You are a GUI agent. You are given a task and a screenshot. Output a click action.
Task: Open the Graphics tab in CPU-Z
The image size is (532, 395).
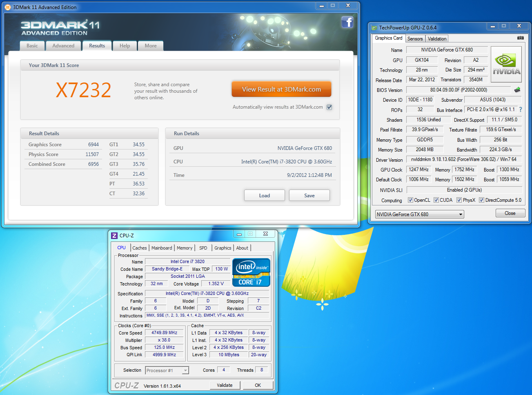click(x=223, y=248)
